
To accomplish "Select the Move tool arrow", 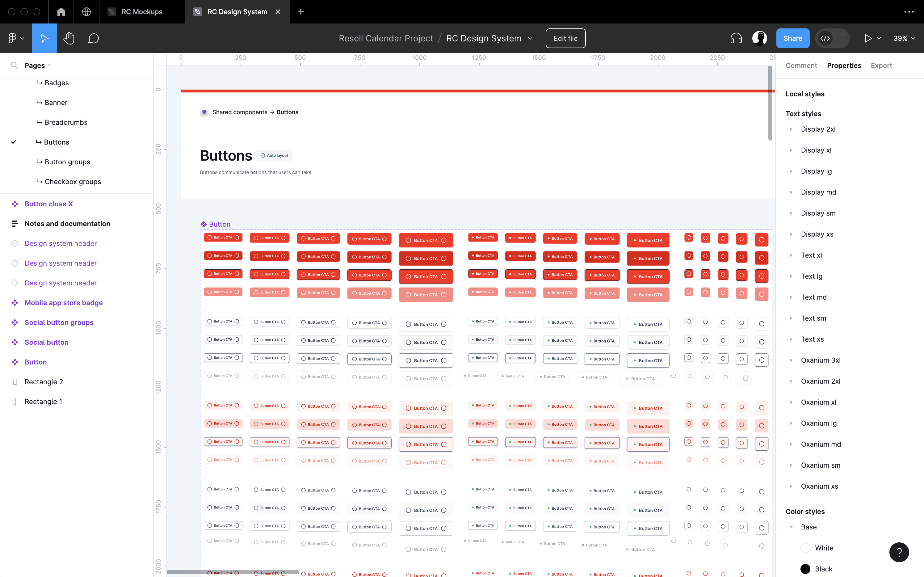I will (x=44, y=38).
